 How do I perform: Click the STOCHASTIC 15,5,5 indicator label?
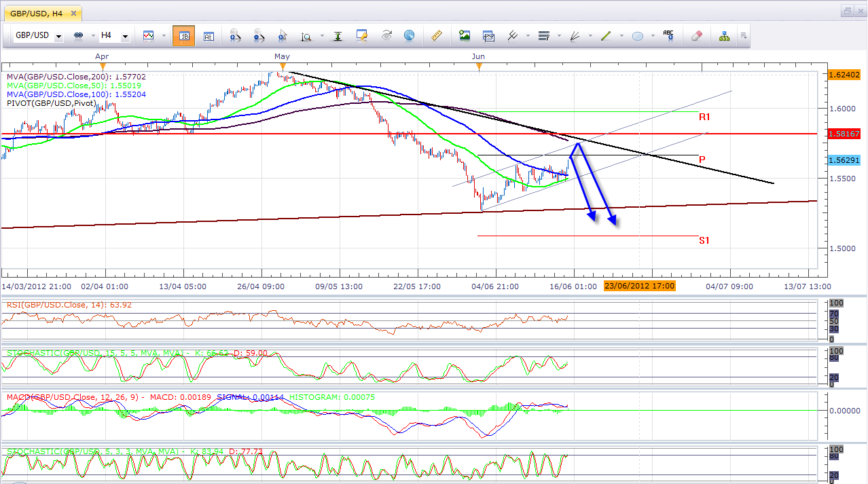coord(137,353)
